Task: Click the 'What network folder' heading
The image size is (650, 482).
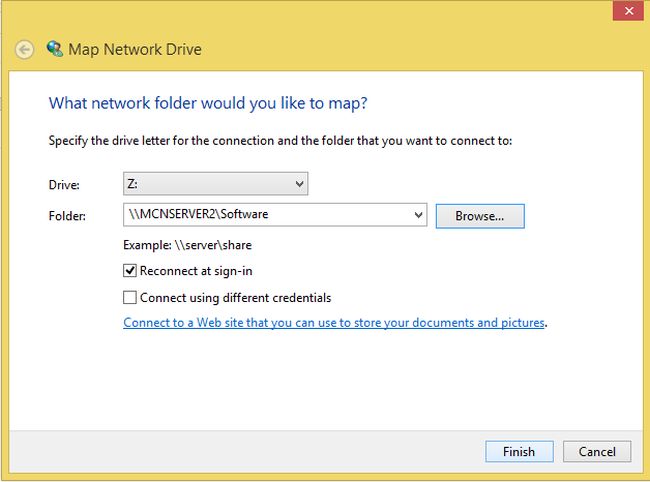Action: click(x=208, y=103)
